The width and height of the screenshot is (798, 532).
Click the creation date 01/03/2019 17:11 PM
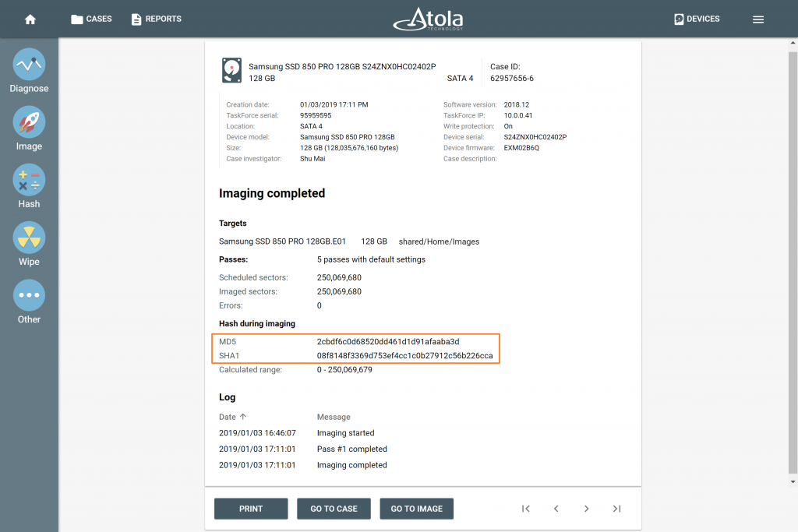point(334,105)
